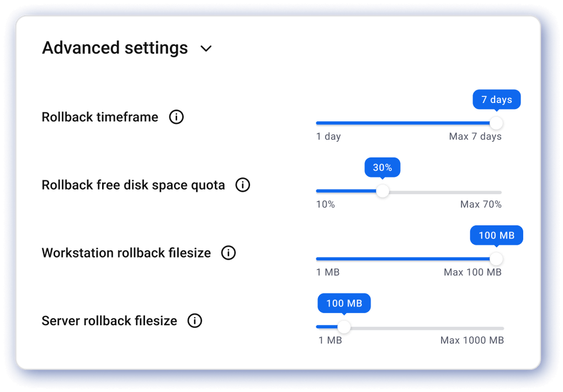Collapse the Advanced settings chevron
The image size is (563, 392).
(x=206, y=49)
